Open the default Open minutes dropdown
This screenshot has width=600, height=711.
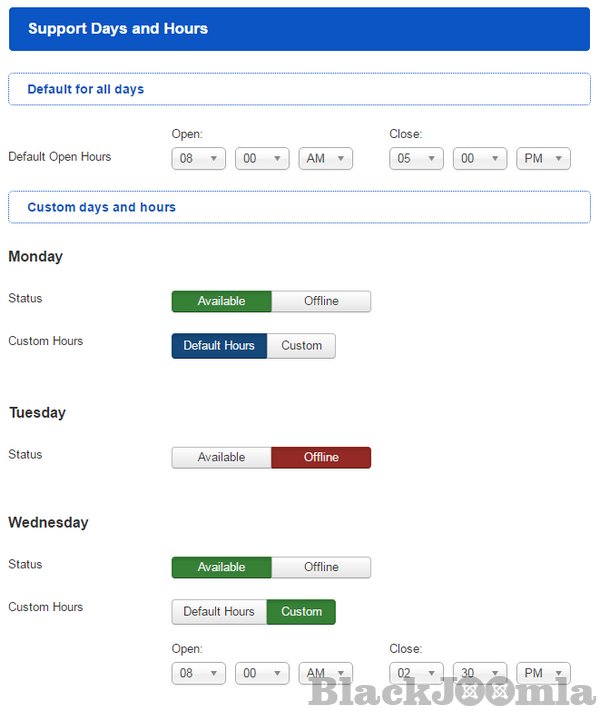pos(262,158)
